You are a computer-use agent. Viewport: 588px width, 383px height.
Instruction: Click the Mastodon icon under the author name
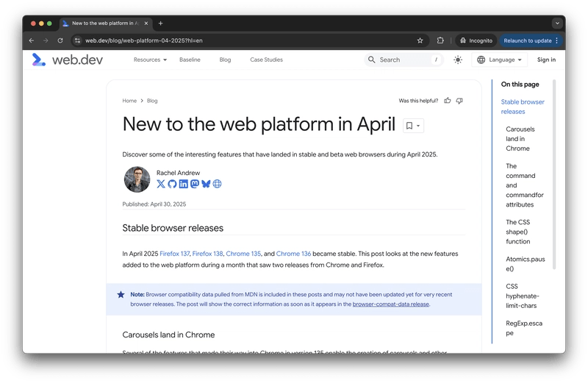(x=194, y=184)
